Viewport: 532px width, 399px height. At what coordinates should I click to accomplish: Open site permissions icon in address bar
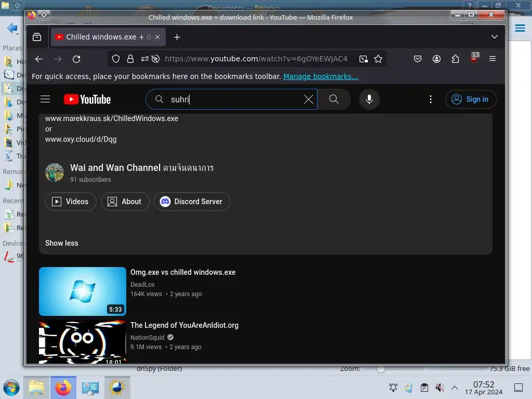(x=145, y=59)
